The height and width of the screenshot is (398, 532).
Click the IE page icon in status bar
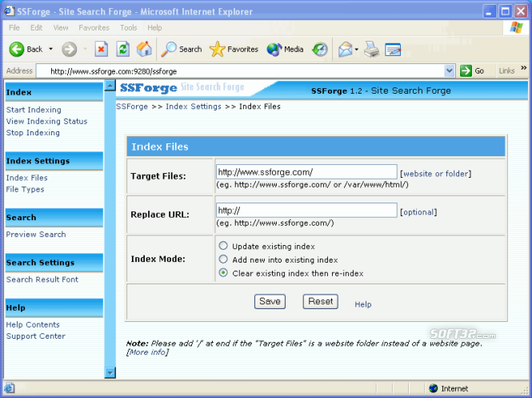(x=10, y=388)
